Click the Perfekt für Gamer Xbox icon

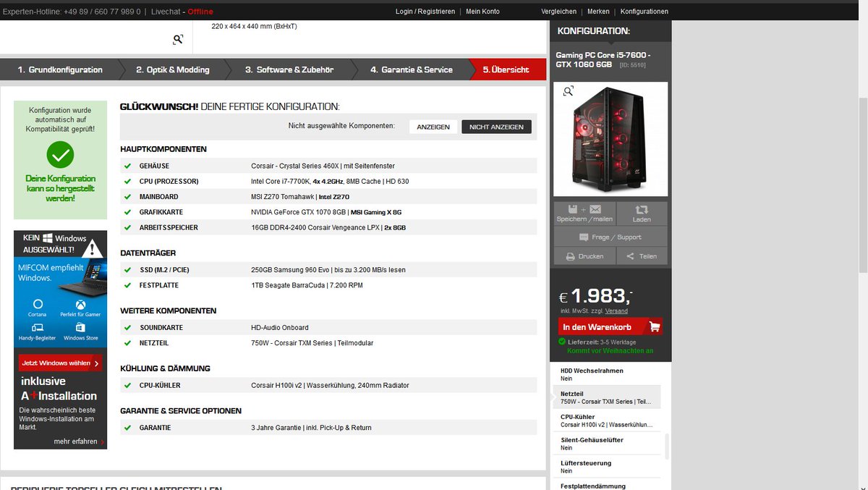pyautogui.click(x=80, y=304)
